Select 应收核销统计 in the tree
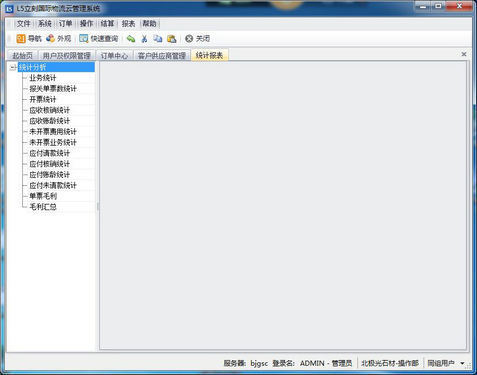The height and width of the screenshot is (375, 477). pos(50,110)
